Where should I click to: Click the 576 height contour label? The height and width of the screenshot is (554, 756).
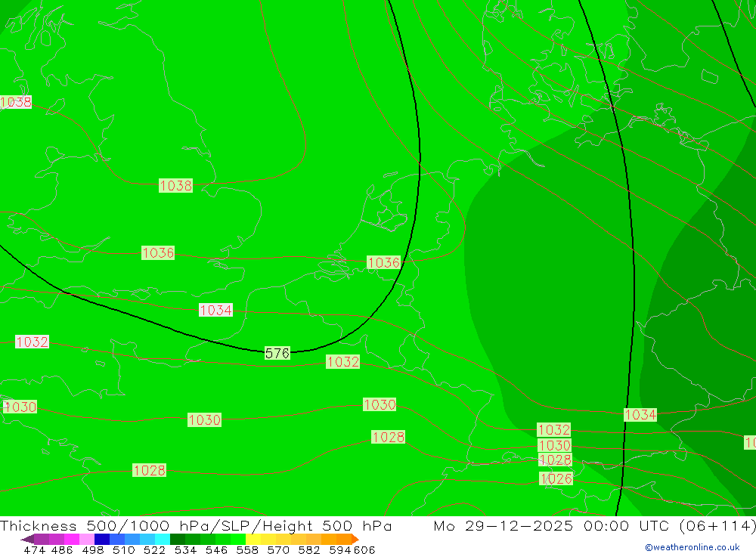tap(277, 354)
